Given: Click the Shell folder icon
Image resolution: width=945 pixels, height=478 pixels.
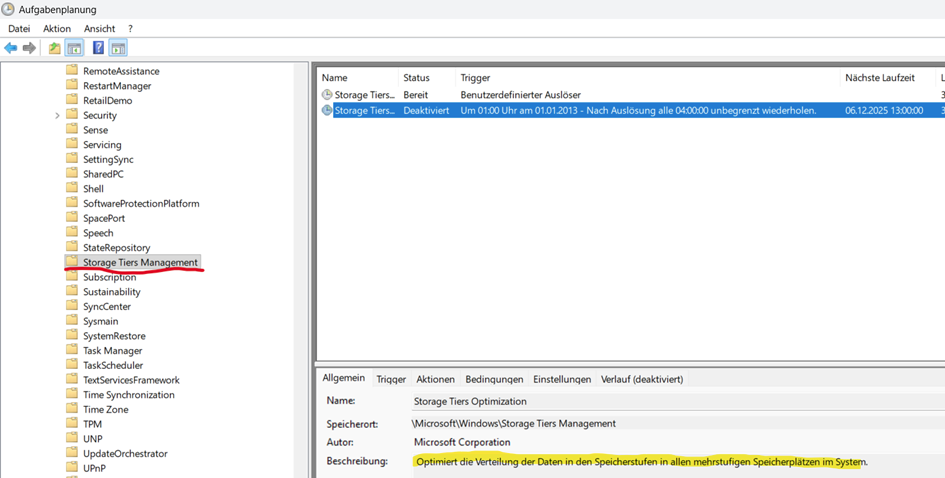Looking at the screenshot, I should click(x=72, y=188).
